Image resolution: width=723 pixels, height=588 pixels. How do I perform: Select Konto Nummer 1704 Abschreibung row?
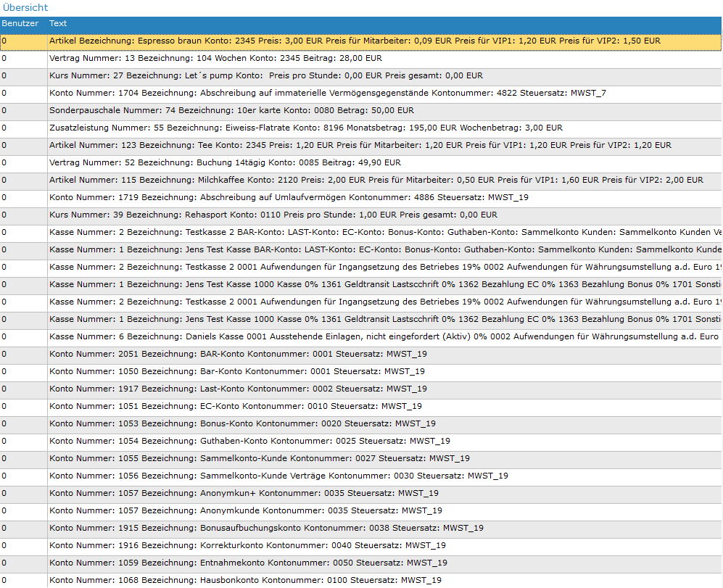(x=360, y=93)
